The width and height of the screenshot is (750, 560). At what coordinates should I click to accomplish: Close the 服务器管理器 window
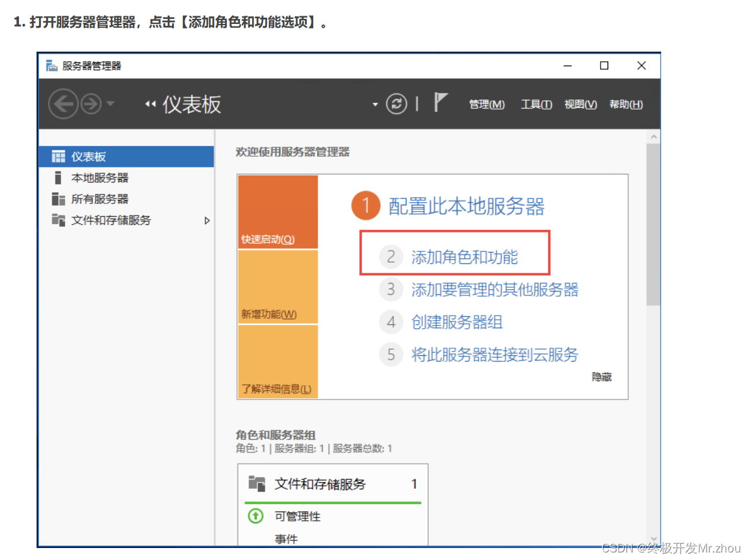pos(642,66)
